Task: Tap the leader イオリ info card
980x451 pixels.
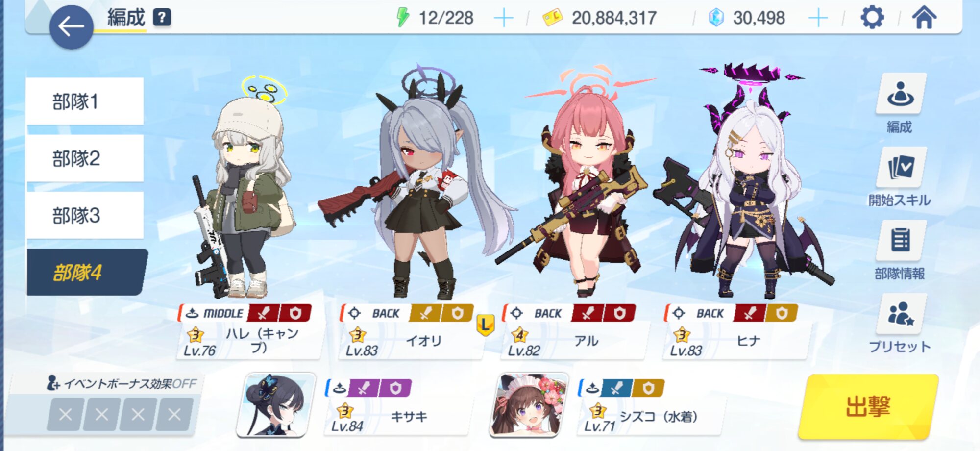Action: tap(411, 332)
